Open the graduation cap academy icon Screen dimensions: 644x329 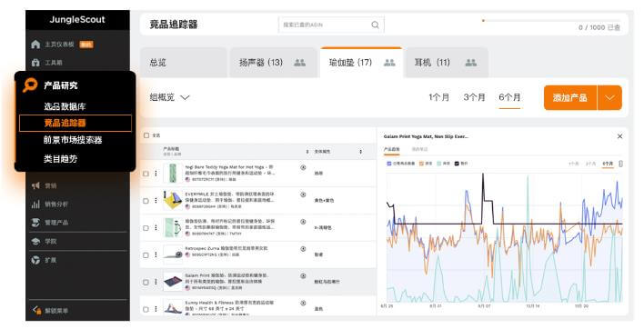[x=35, y=241]
